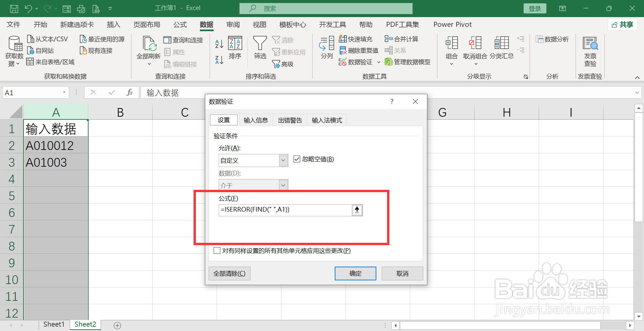
Task: Select From Text/CSV (从文本/CSV) import
Action: tap(47, 39)
